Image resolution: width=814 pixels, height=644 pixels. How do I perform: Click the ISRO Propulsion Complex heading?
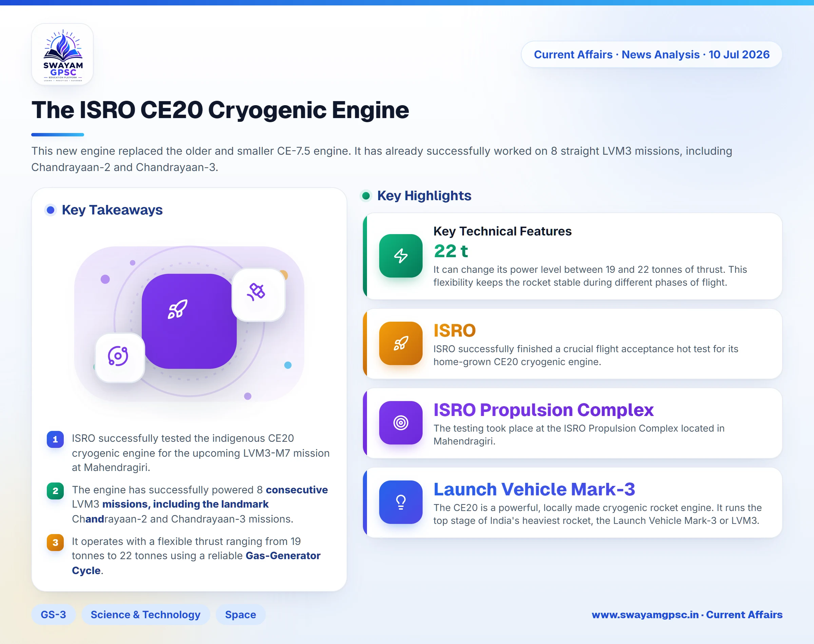[x=543, y=410]
